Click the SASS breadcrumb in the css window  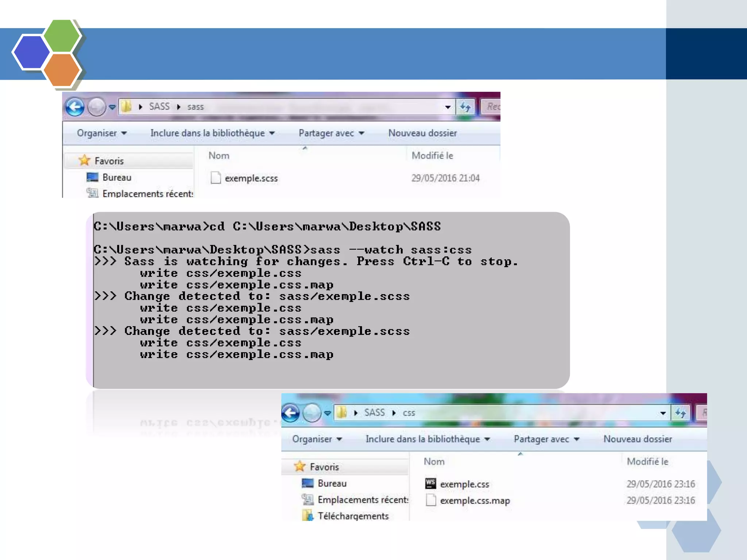(x=374, y=413)
